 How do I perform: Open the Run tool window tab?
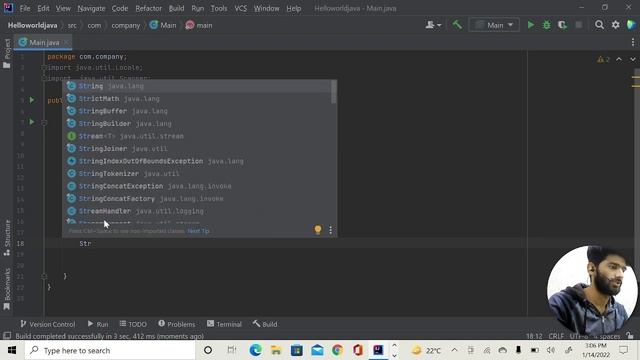(98, 324)
